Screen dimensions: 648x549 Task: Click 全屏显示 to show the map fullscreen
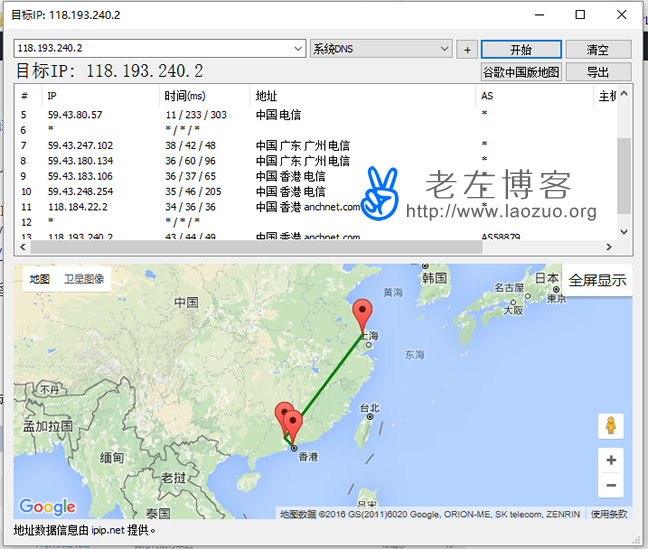[x=597, y=280]
